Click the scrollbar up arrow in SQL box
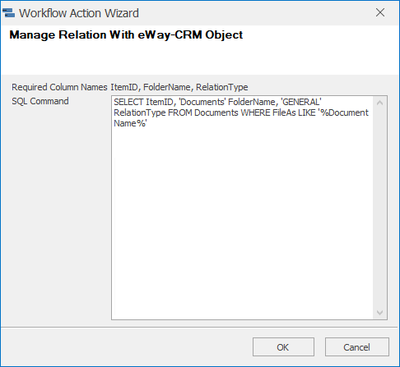 pyautogui.click(x=380, y=103)
